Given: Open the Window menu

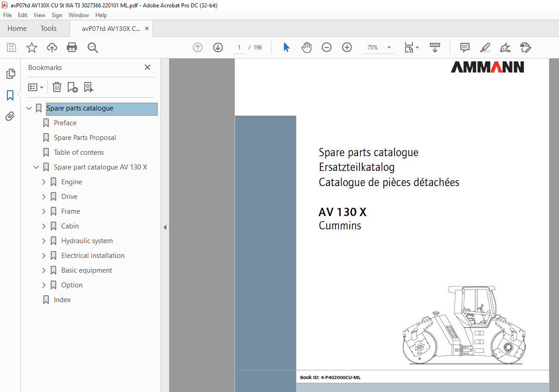Looking at the screenshot, I should pyautogui.click(x=79, y=15).
